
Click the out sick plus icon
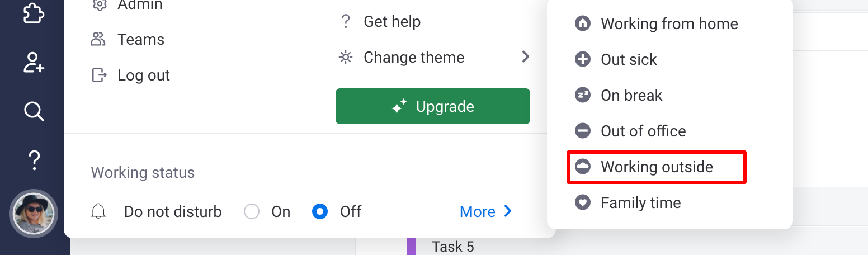tap(583, 59)
